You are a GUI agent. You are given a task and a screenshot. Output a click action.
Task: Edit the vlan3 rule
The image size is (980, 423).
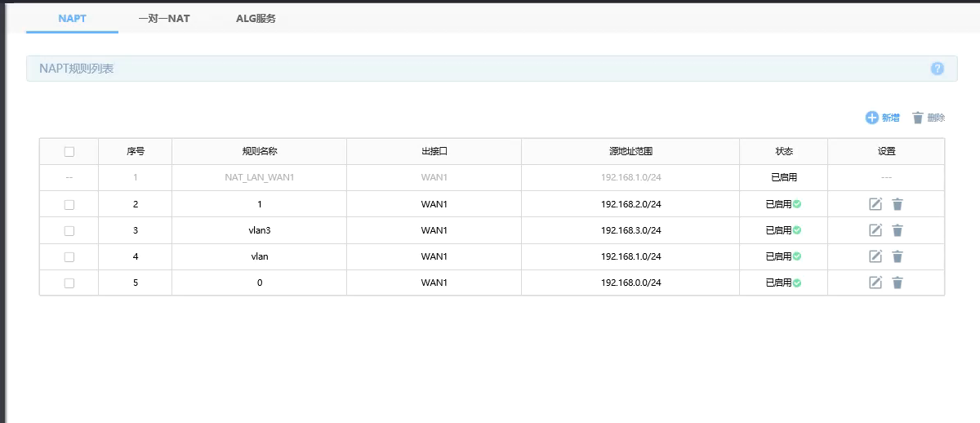[875, 230]
